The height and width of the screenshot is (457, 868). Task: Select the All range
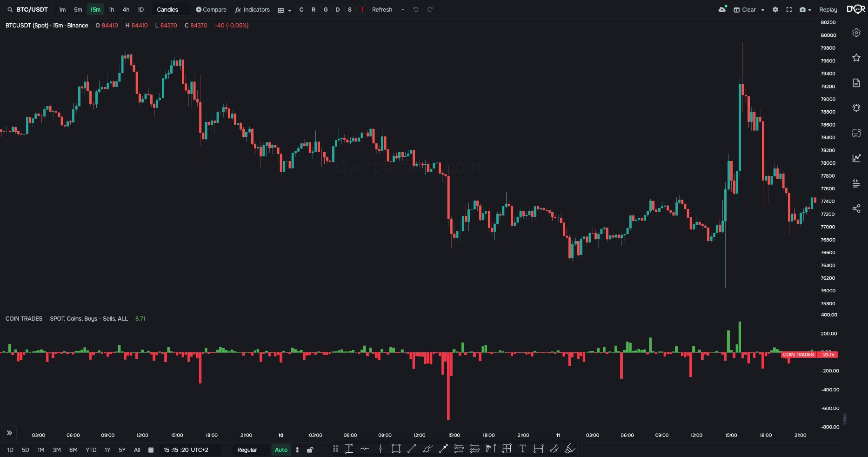point(137,450)
